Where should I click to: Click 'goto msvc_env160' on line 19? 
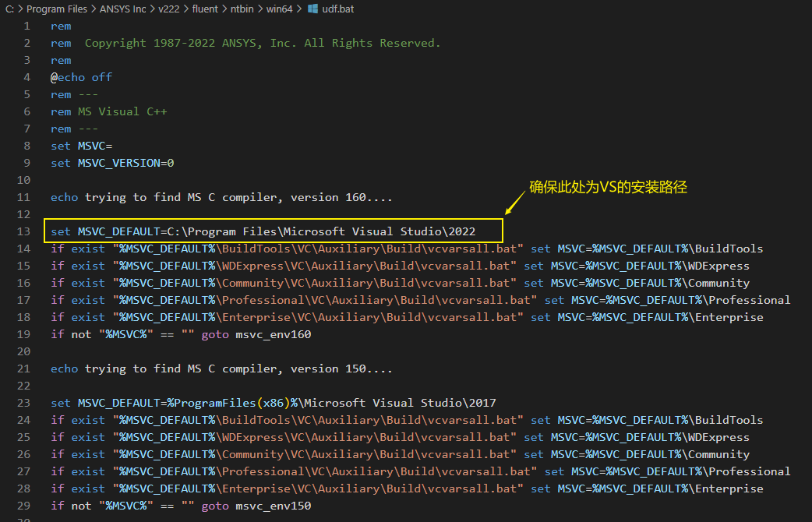[256, 334]
